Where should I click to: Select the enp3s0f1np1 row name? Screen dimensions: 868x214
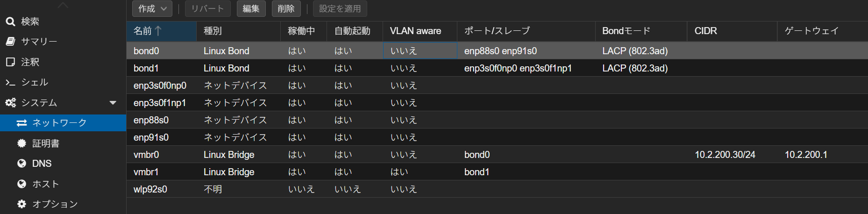coord(160,103)
